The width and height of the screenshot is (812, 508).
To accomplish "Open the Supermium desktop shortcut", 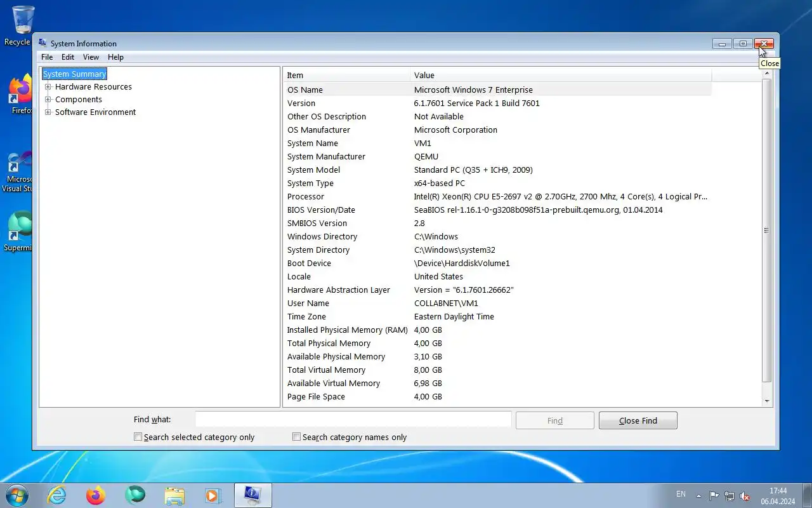I will coord(18,232).
